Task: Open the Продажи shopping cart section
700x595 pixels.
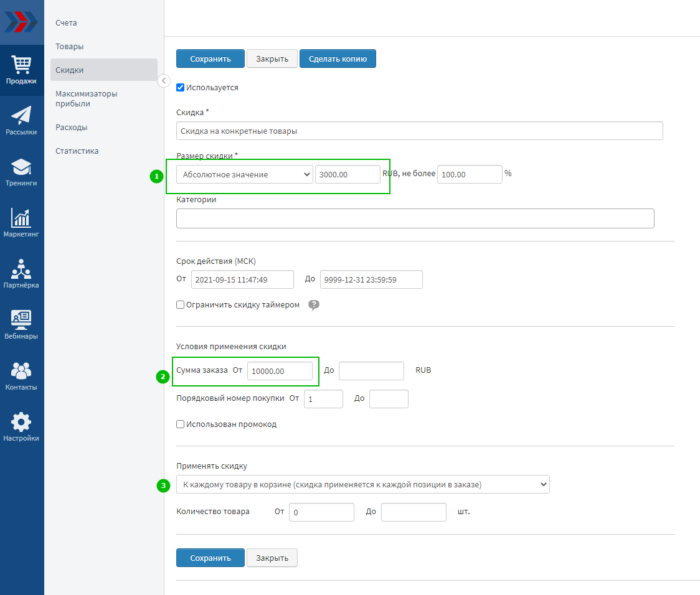Action: tap(21, 70)
